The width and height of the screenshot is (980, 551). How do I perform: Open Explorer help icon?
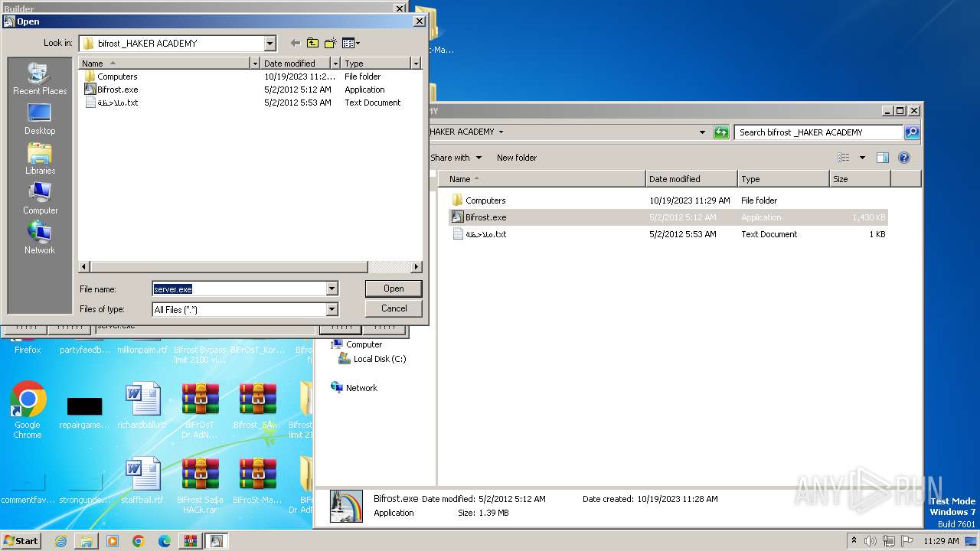point(904,158)
